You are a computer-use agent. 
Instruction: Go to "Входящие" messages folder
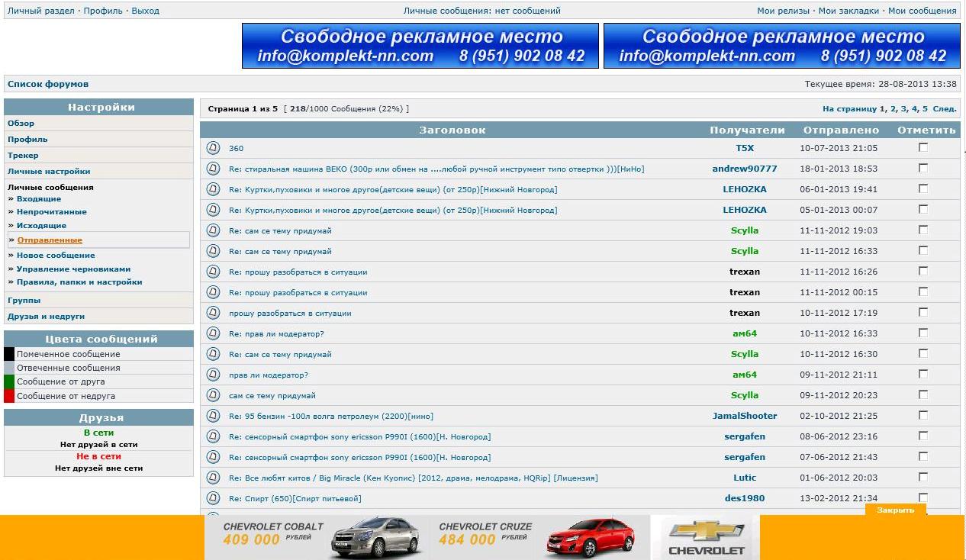(x=39, y=198)
